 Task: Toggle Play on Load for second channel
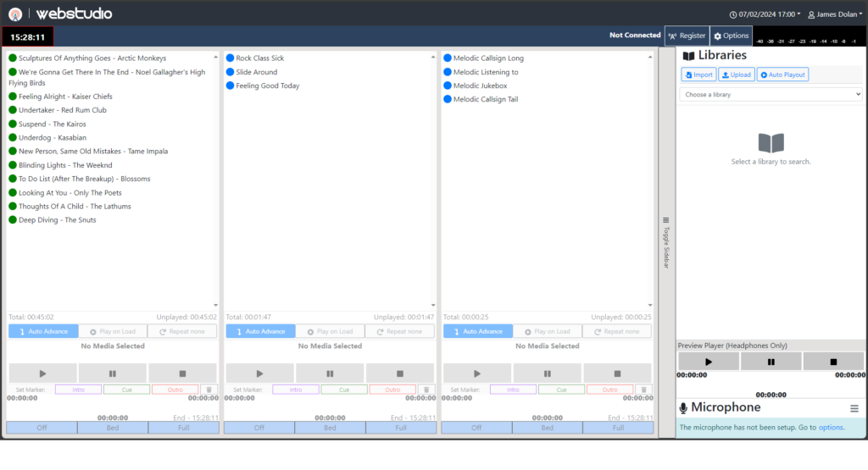coord(331,332)
